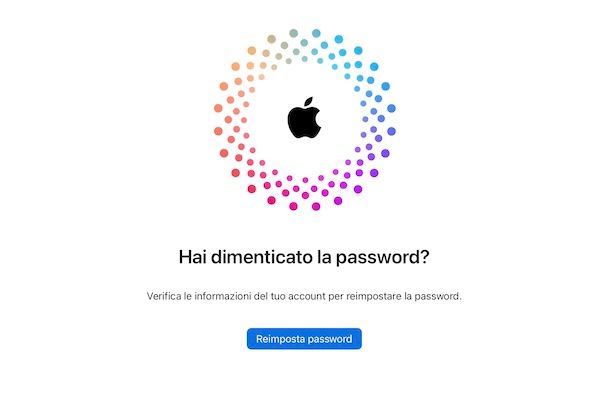Click the word "per" in the subtitle

(335, 298)
